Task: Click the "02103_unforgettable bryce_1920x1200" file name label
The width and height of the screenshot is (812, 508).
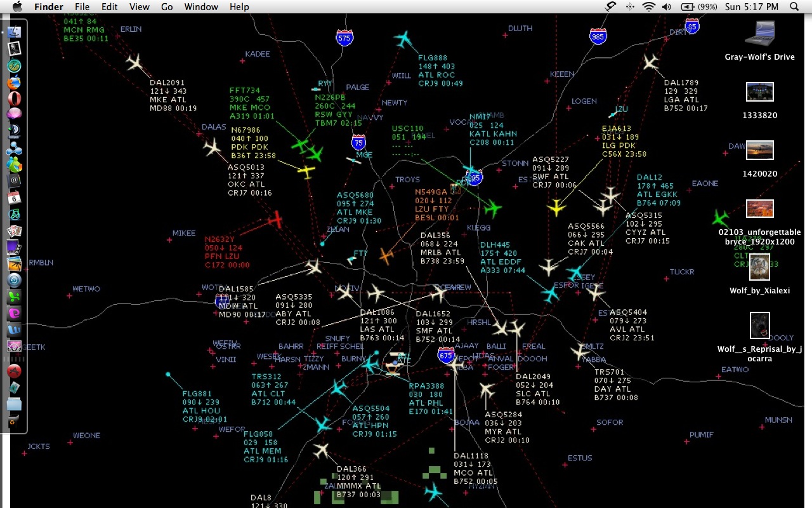Action: click(x=760, y=237)
